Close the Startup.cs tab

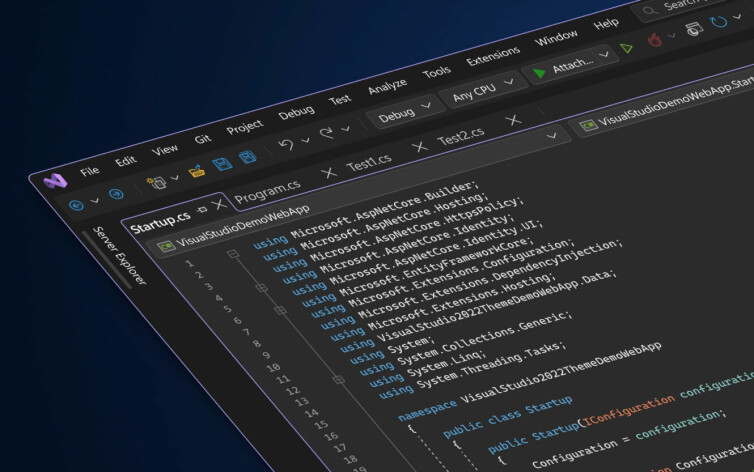click(x=219, y=204)
